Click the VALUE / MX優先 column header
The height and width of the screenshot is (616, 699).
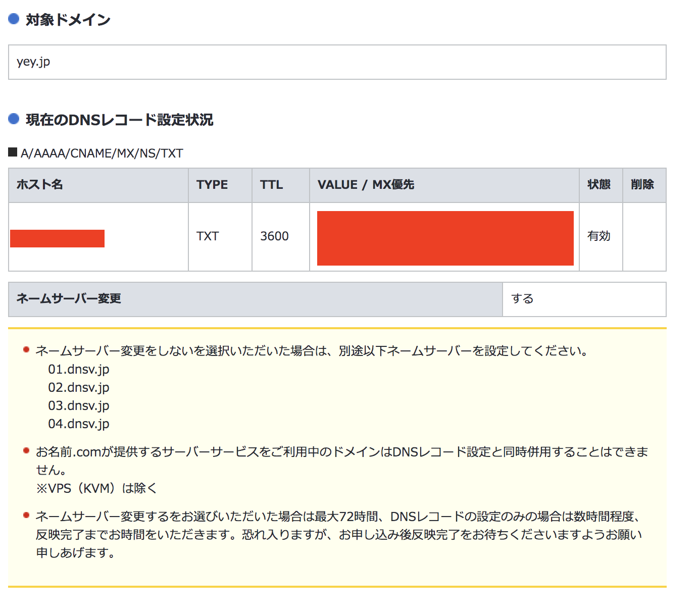pos(366,185)
